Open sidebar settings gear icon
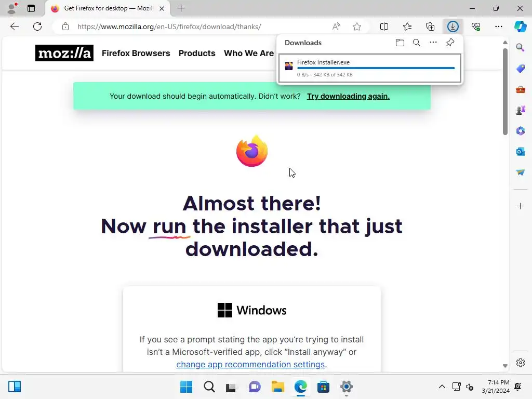The image size is (532, 399). tap(520, 362)
